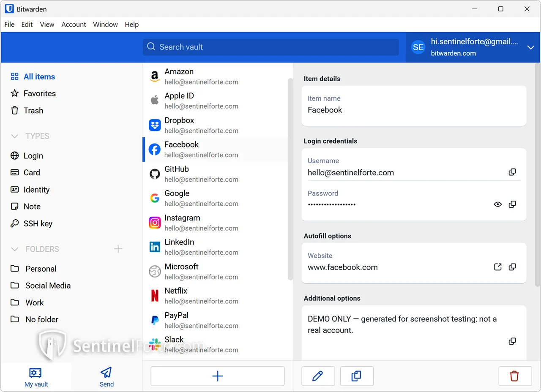Collapse the TYPES section chevron
The width and height of the screenshot is (541, 392).
click(15, 136)
